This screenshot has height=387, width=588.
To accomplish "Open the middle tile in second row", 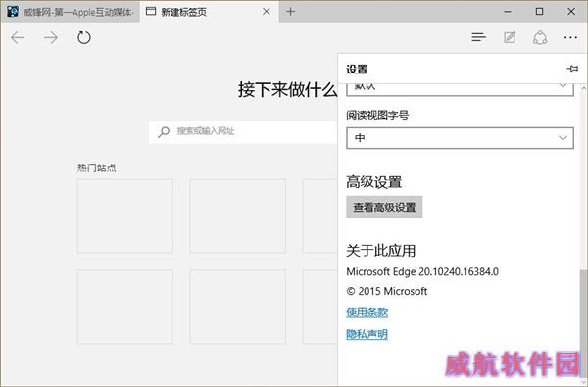I will click(x=238, y=307).
